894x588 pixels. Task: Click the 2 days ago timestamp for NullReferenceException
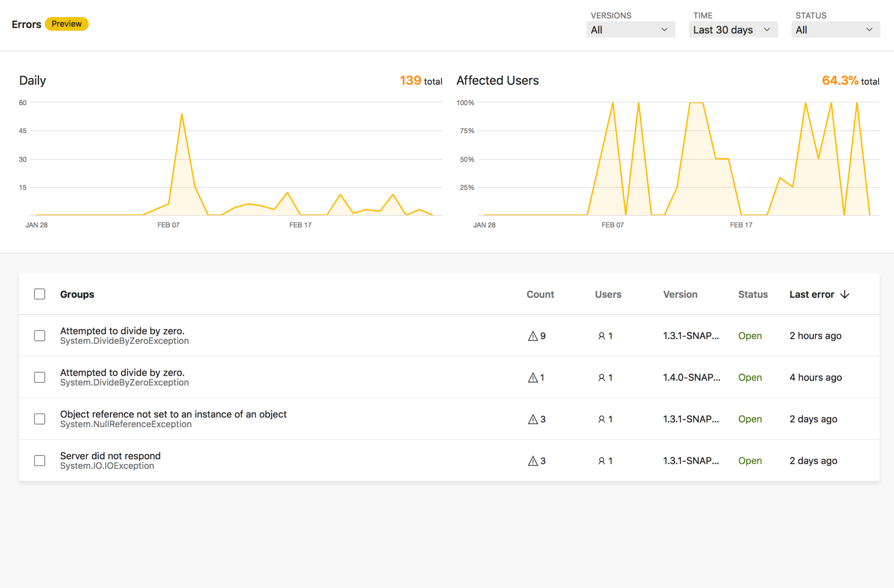(813, 419)
